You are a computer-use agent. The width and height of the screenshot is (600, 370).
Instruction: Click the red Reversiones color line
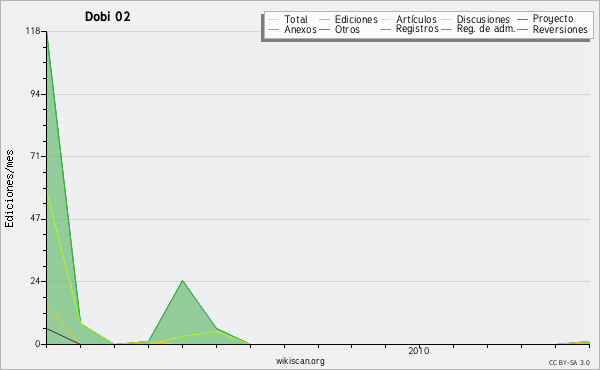[x=522, y=29]
